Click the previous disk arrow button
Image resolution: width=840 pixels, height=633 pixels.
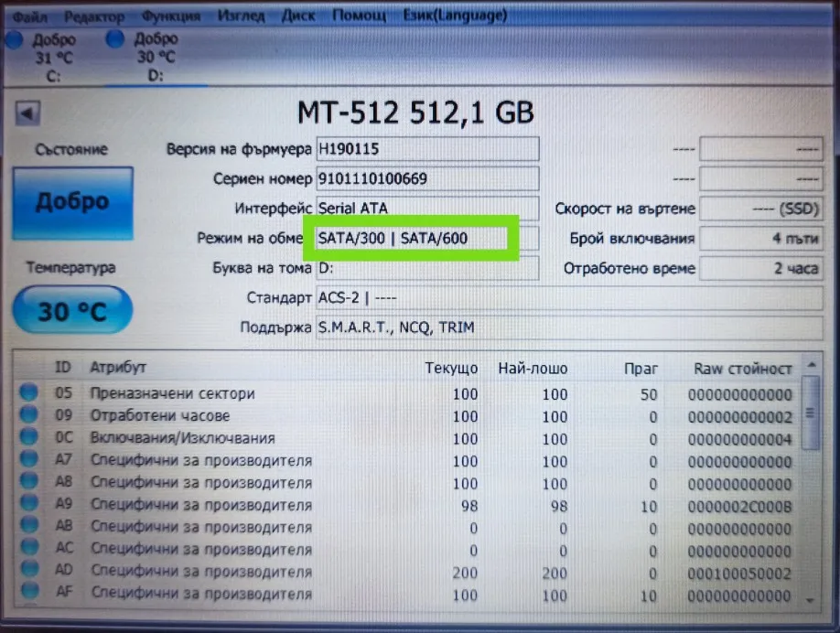[27, 113]
